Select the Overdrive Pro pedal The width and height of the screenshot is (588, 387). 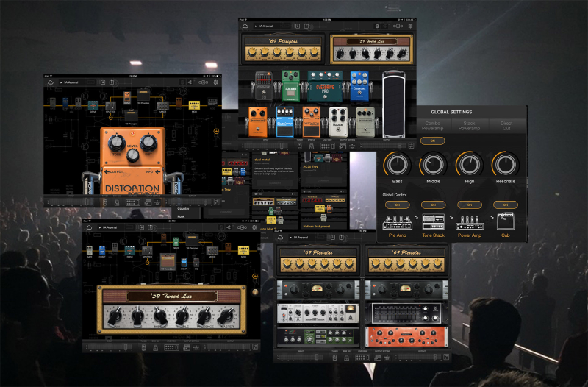click(x=325, y=86)
